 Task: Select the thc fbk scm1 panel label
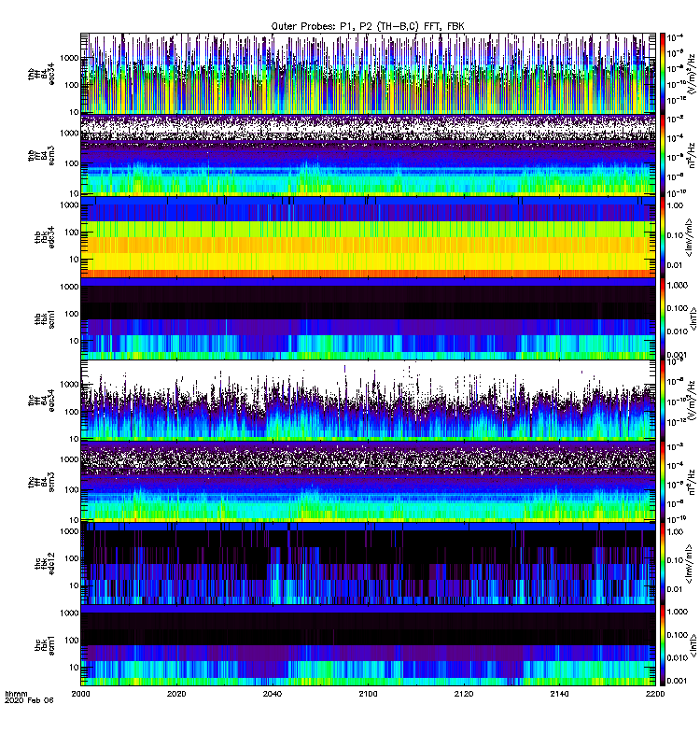[45, 645]
